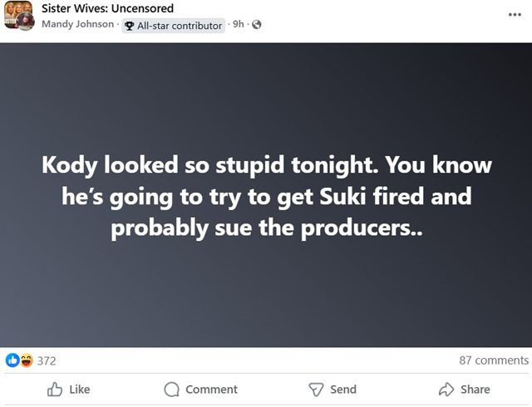Click the Haha laughing reaction emoji
The height and width of the screenshot is (407, 532).
click(x=26, y=360)
